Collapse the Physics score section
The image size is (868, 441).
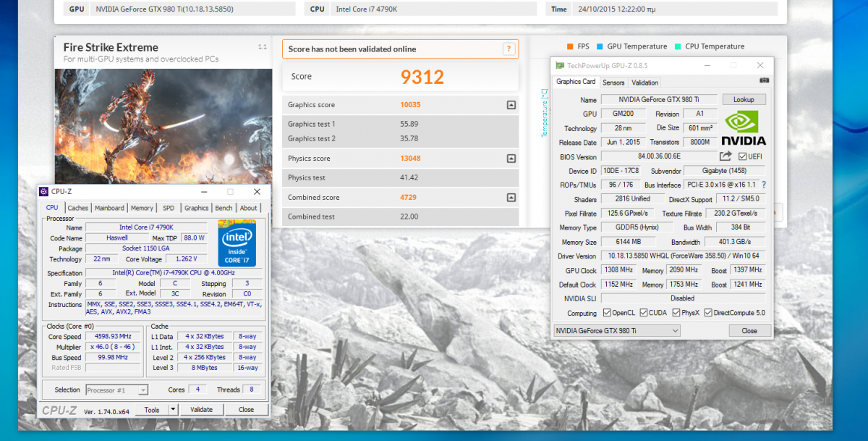coord(511,159)
